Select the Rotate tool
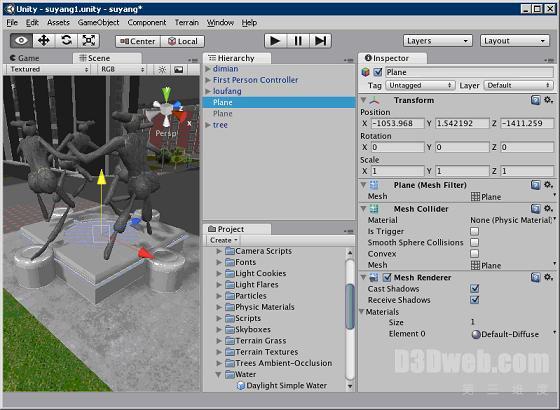Viewport: 560px width, 410px height. click(66, 40)
